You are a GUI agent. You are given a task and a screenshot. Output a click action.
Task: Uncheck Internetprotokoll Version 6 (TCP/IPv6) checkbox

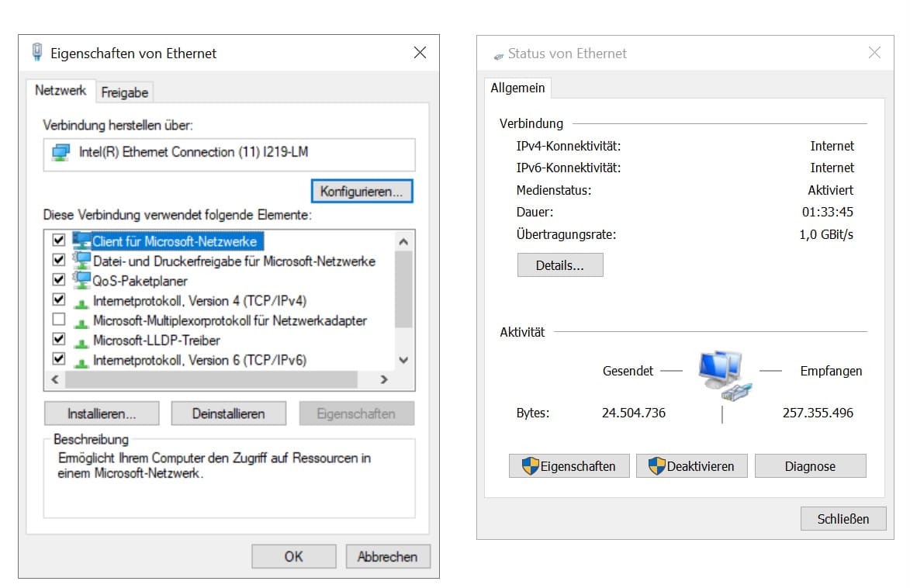point(58,359)
